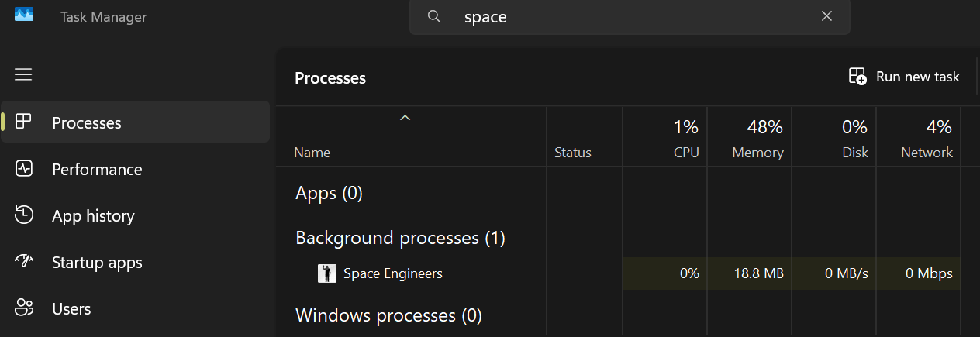Viewport: 980px width, 337px height.
Task: Click the Run new task icon
Action: [857, 77]
